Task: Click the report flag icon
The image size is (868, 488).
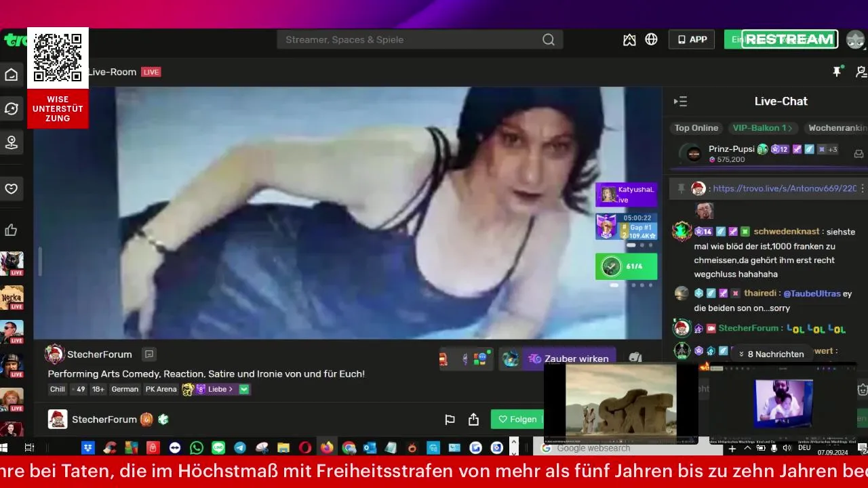Action: click(450, 420)
